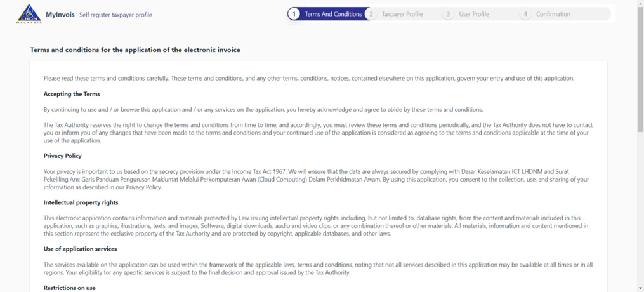Click the 'Accepting the Terms' heading
The height and width of the screenshot is (292, 644).
click(72, 94)
